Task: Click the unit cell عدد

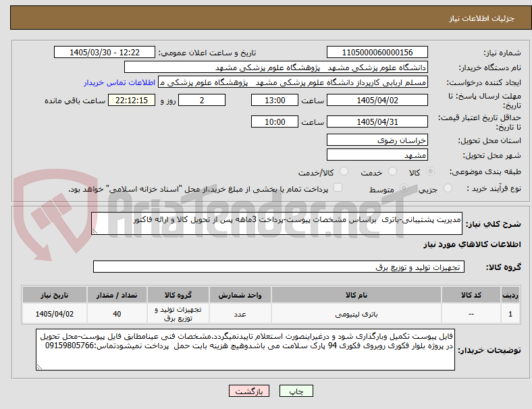Action: pyautogui.click(x=240, y=314)
